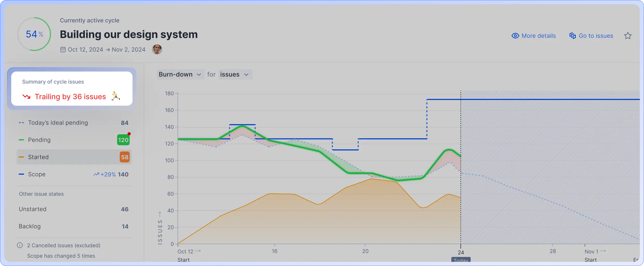Select the Go to issues icon
The image size is (644, 266).
(573, 35)
